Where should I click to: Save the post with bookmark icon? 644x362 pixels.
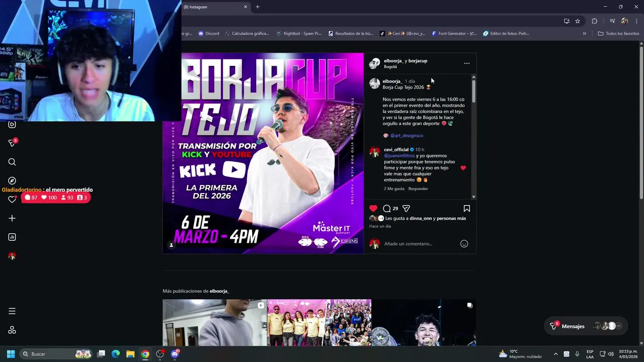(467, 208)
